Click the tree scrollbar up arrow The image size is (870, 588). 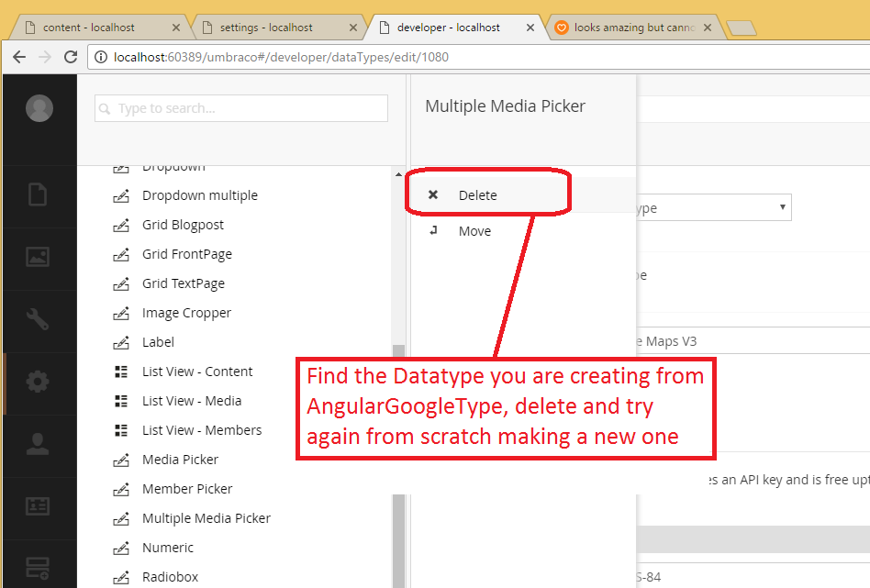point(398,174)
